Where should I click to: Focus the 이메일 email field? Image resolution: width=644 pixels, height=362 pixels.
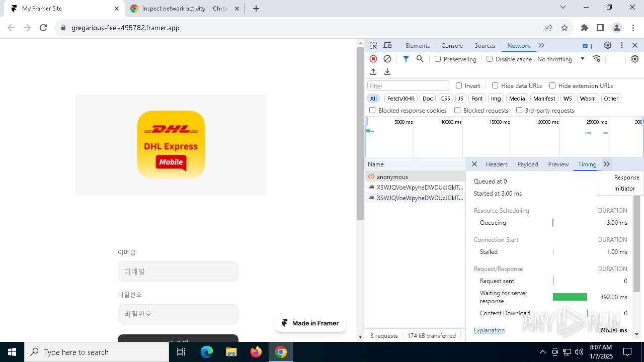point(178,271)
